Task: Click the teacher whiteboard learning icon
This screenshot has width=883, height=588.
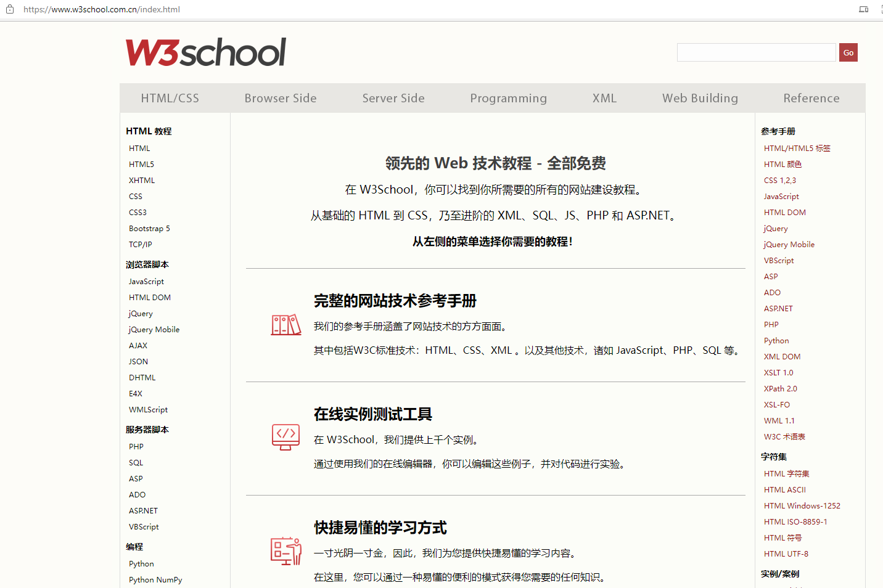Action: coord(286,551)
